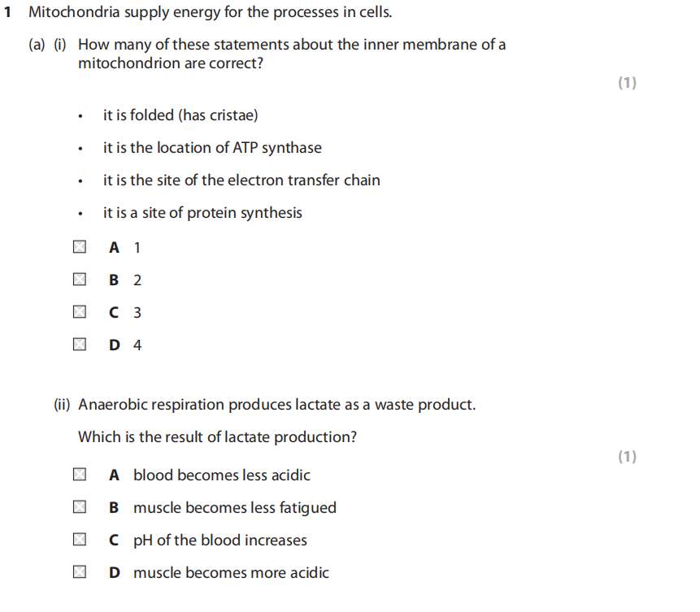Click "Which is the result of lactate production?"
Viewport: 700px width, 612px height.
point(217,437)
